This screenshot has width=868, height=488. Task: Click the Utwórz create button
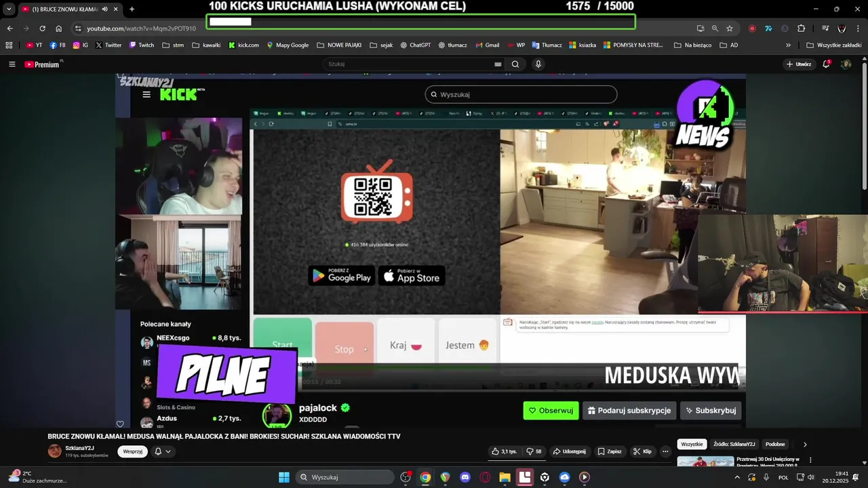pos(799,64)
